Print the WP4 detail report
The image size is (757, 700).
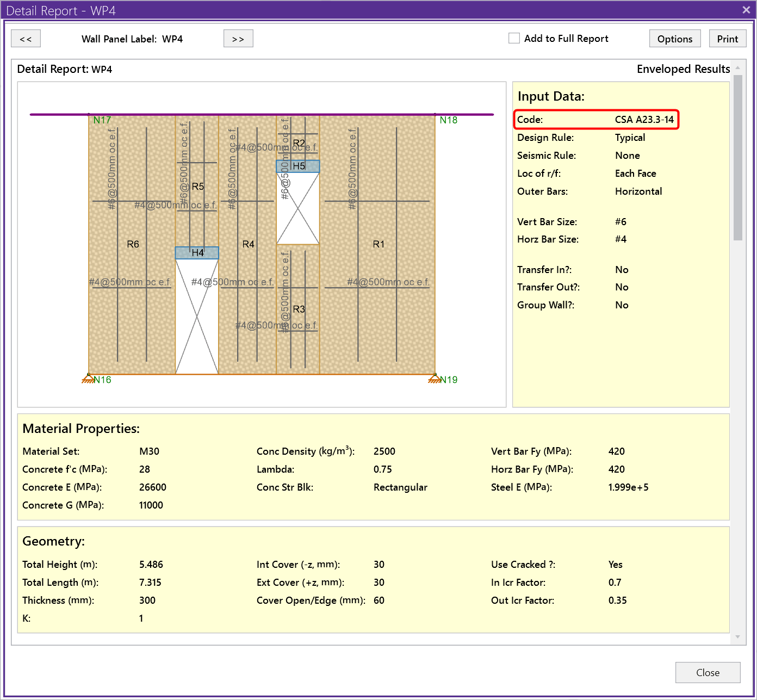click(727, 39)
